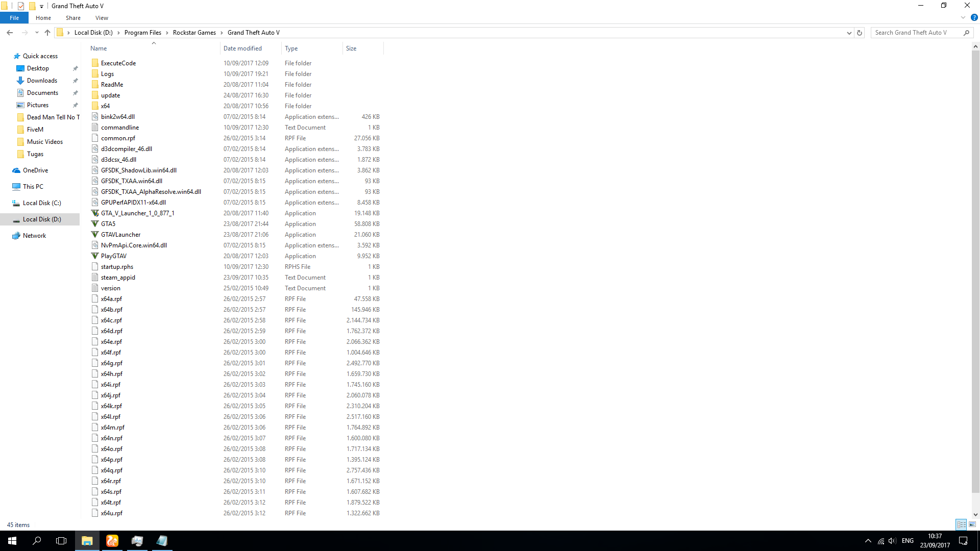Select the x64 folder icon
The image size is (980, 551).
pos(95,106)
